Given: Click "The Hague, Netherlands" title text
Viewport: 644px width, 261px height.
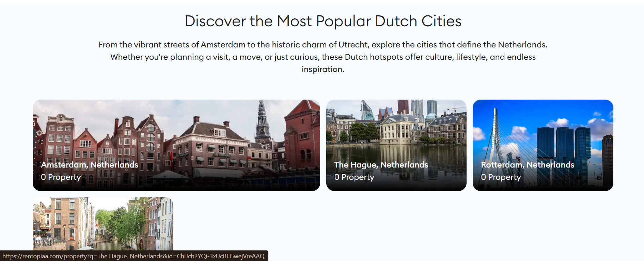Looking at the screenshot, I should coord(381,165).
